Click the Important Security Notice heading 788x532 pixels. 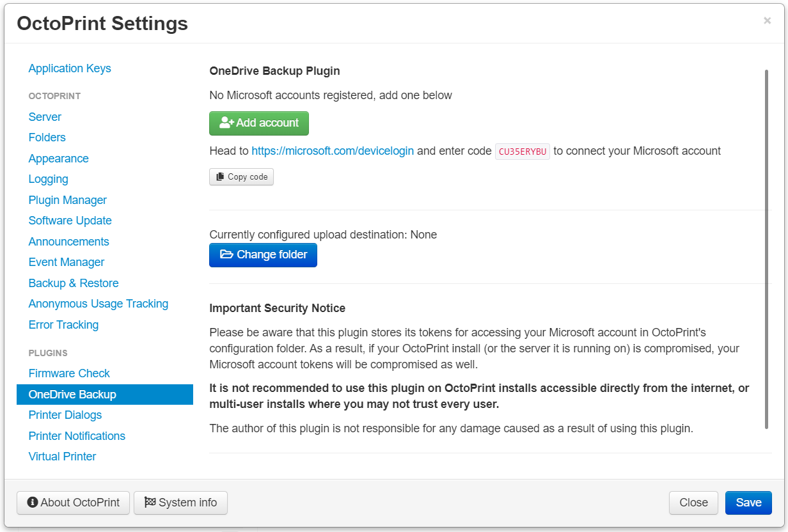click(278, 308)
